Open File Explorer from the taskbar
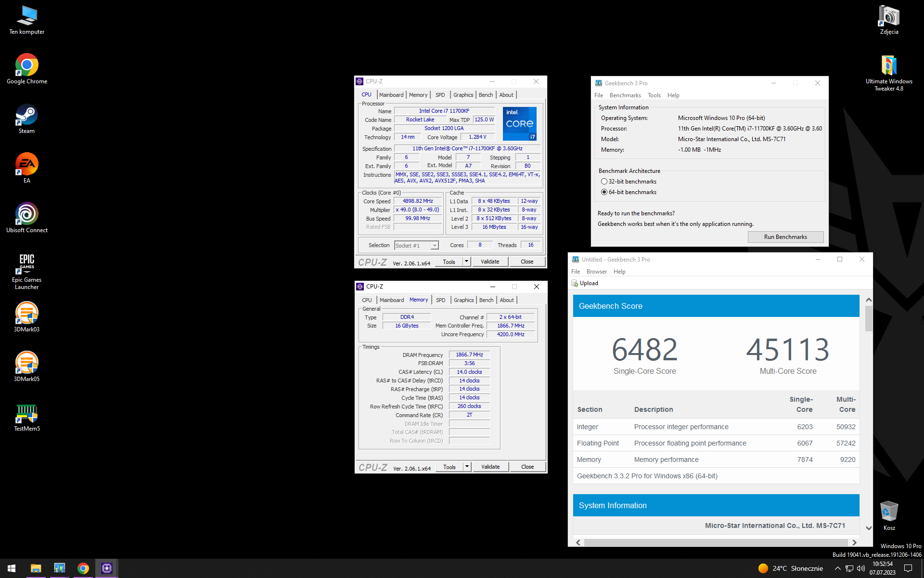 coord(36,568)
